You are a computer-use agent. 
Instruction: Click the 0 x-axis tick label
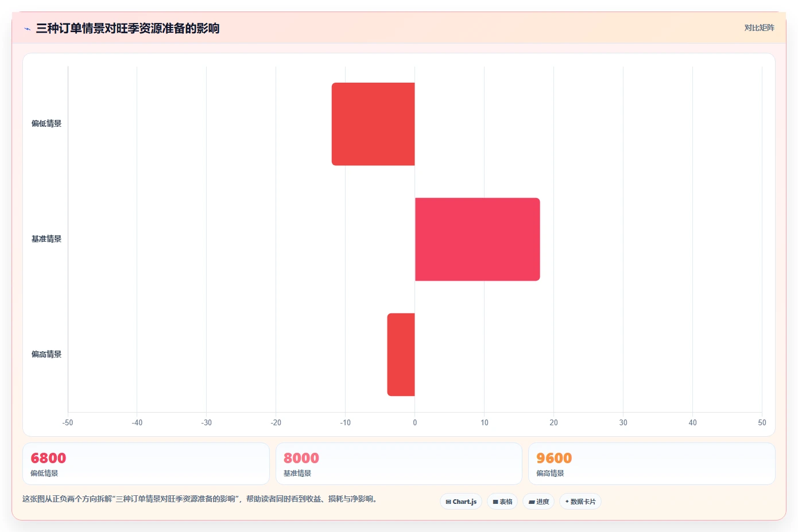[415, 422]
